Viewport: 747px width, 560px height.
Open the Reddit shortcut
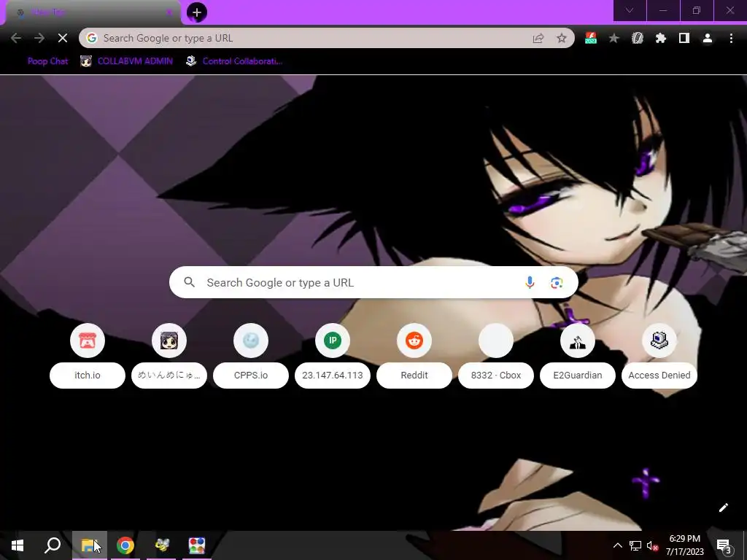(x=414, y=356)
